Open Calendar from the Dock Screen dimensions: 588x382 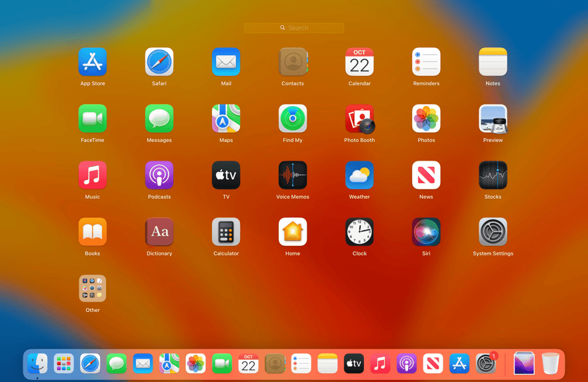coord(248,363)
